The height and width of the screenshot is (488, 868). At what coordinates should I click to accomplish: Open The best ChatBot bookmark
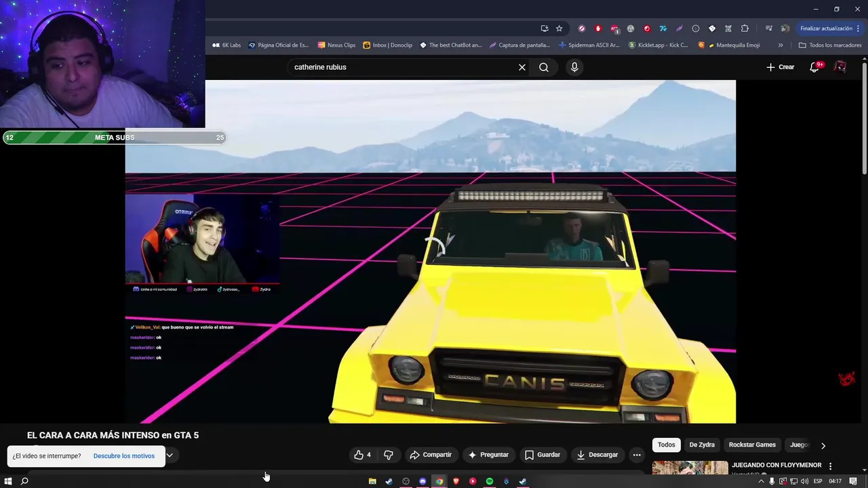click(x=451, y=45)
